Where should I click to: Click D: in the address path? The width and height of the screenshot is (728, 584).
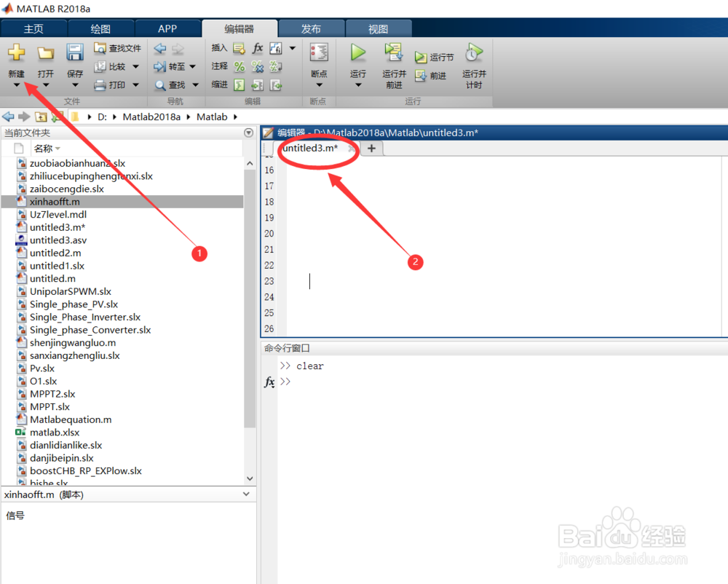[x=102, y=117]
